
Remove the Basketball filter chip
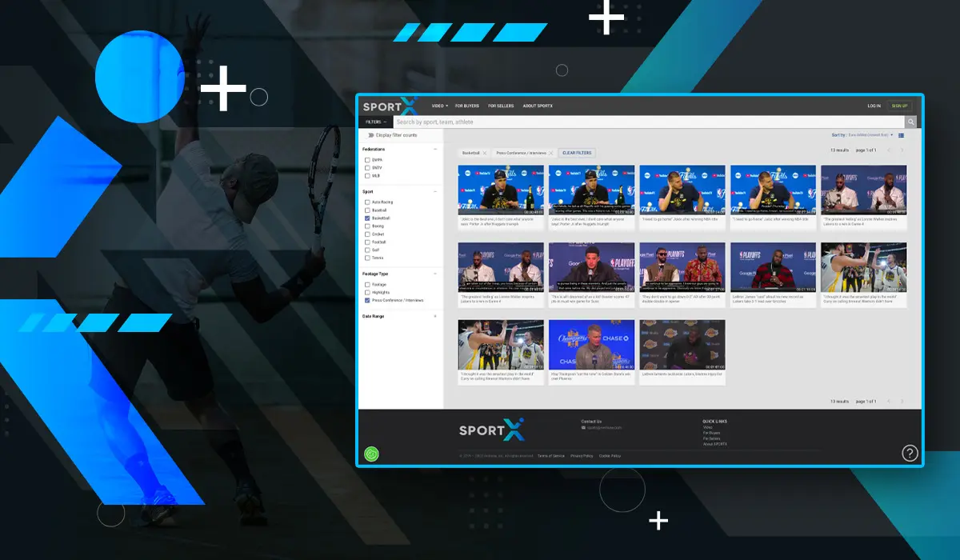pyautogui.click(x=486, y=153)
